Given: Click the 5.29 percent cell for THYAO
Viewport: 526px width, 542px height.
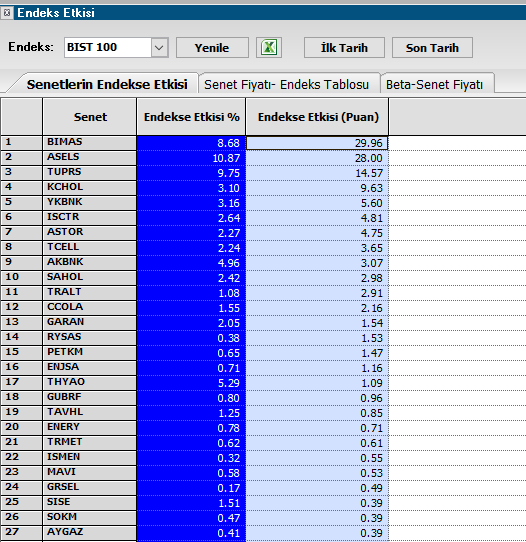Looking at the screenshot, I should 191,383.
